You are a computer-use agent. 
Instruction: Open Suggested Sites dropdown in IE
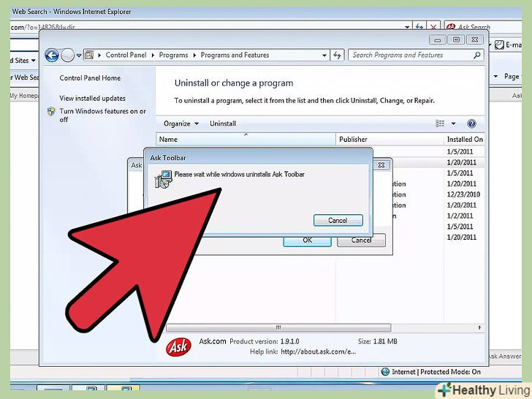tap(23, 61)
